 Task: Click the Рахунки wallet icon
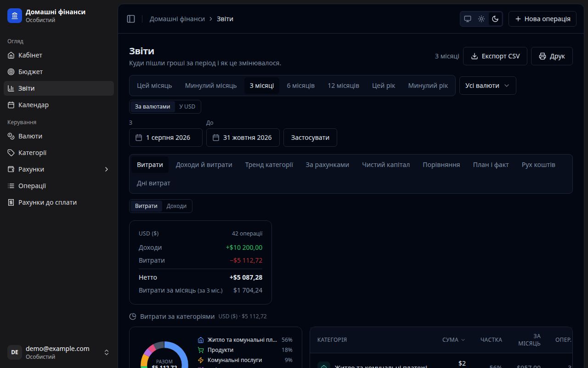[x=11, y=169]
